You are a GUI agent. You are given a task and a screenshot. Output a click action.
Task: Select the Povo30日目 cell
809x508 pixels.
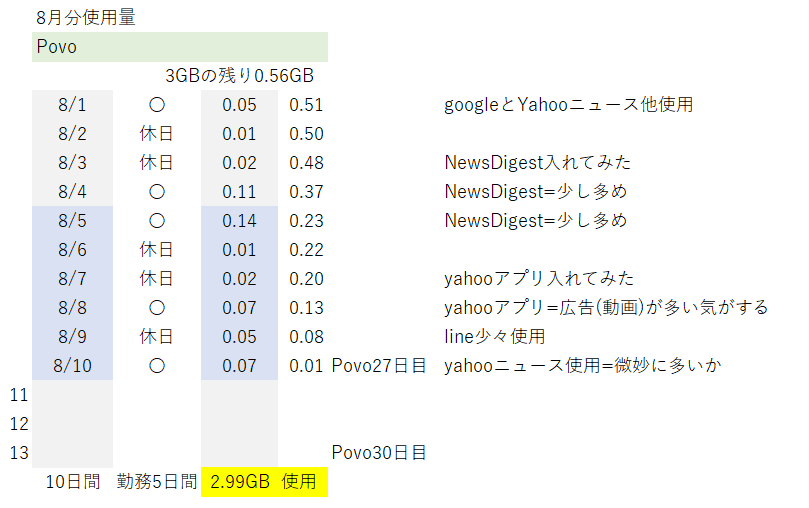(379, 453)
